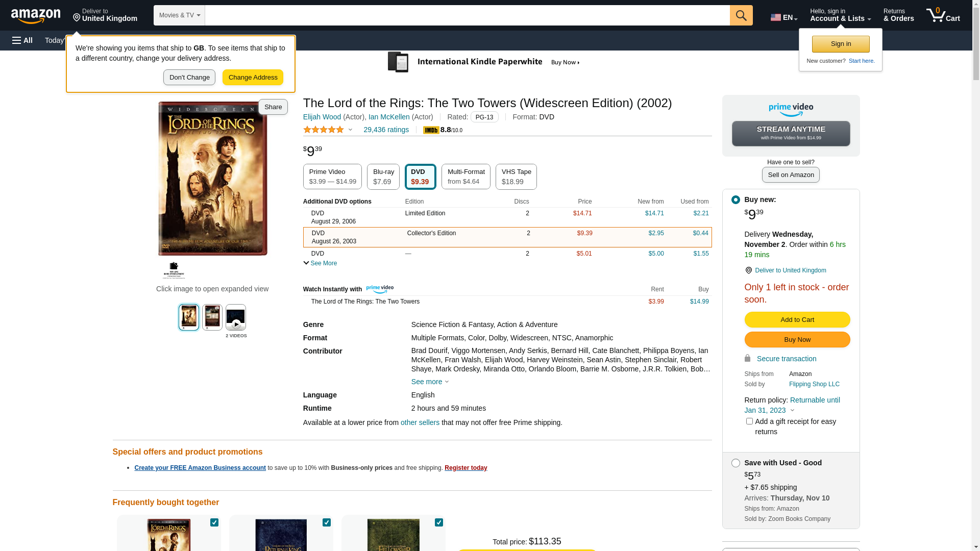Open the Movies & TV search category dropdown
980x551 pixels.
179,15
